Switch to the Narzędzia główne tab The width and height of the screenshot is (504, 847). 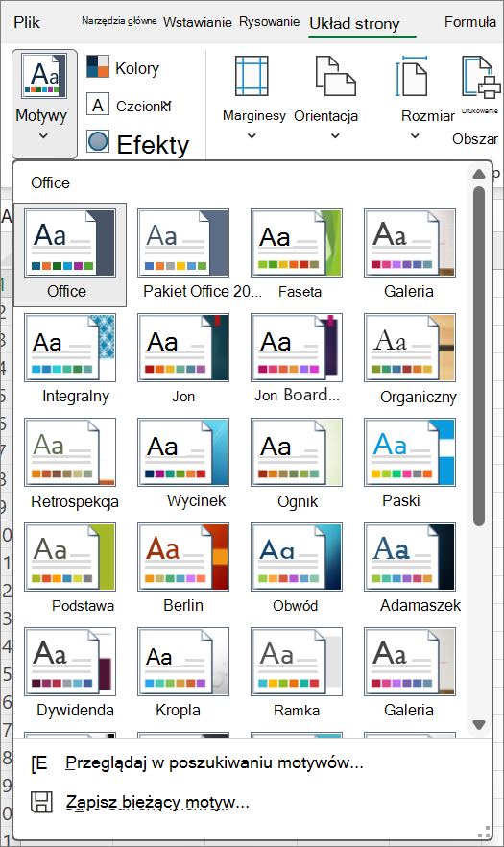[x=119, y=21]
